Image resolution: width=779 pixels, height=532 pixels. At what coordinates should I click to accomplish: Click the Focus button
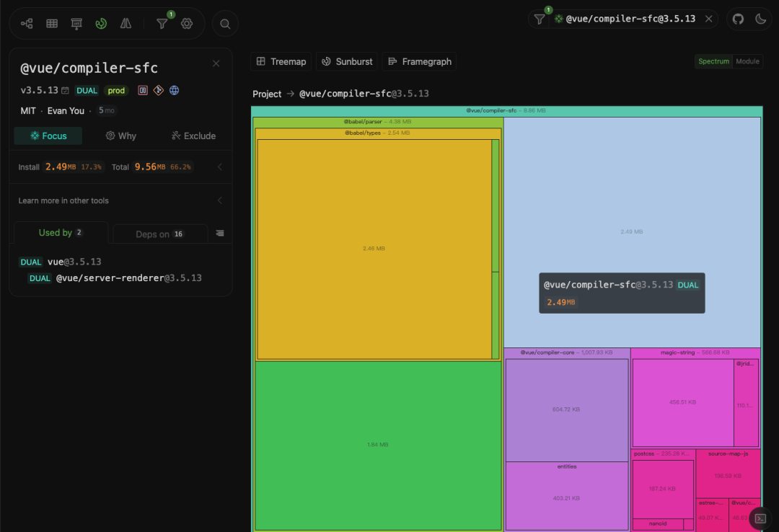click(48, 136)
